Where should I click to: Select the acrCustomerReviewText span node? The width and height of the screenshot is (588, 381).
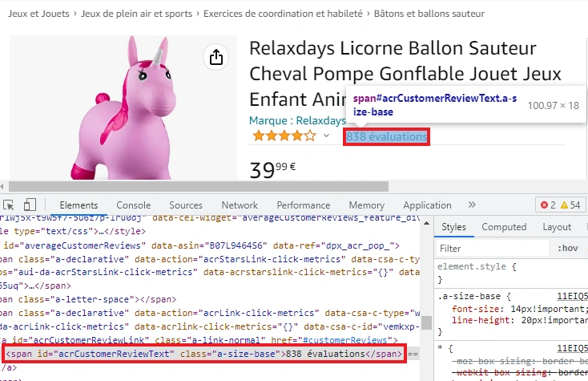pos(204,354)
